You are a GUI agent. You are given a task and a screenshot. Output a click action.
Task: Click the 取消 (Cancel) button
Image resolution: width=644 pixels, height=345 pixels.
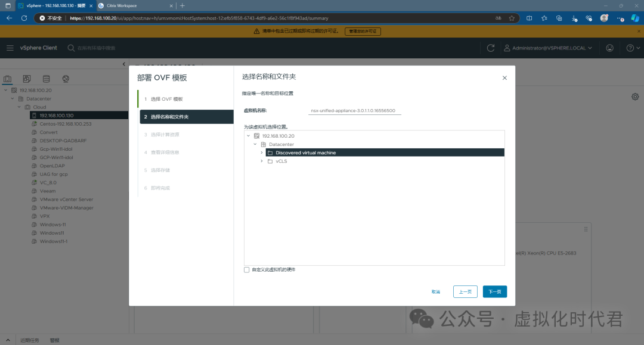(436, 291)
